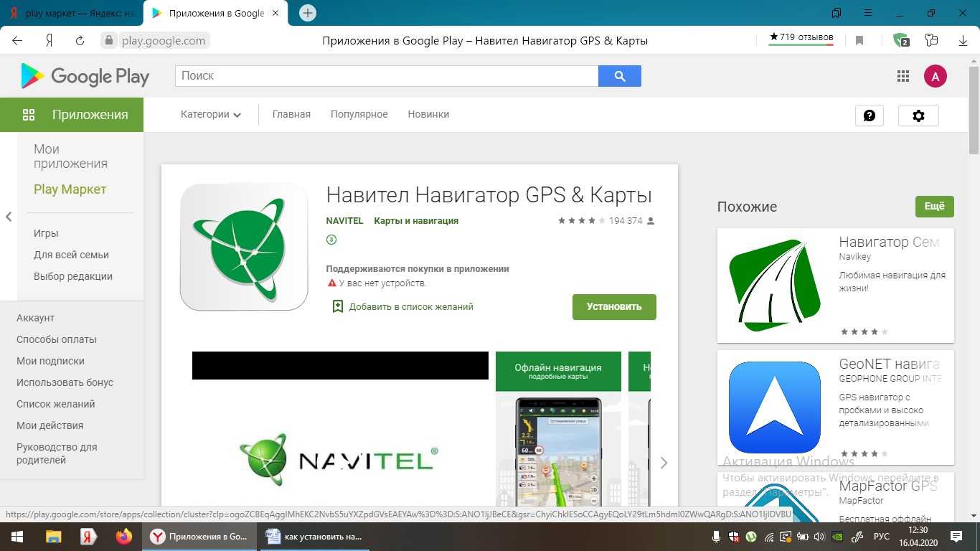Open the NAVITEL developer link
The width and height of the screenshot is (980, 551).
[x=344, y=221]
